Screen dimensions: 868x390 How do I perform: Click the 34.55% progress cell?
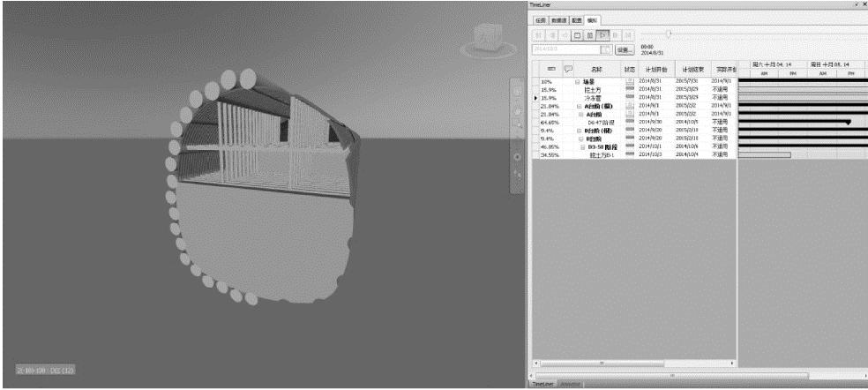point(550,154)
